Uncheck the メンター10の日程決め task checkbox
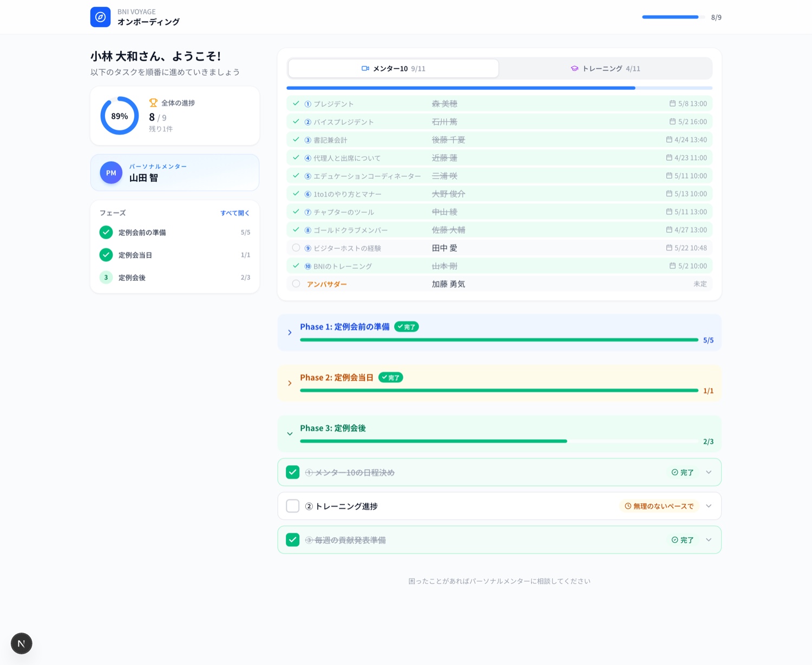Screen dimensions: 812x665 (x=293, y=472)
